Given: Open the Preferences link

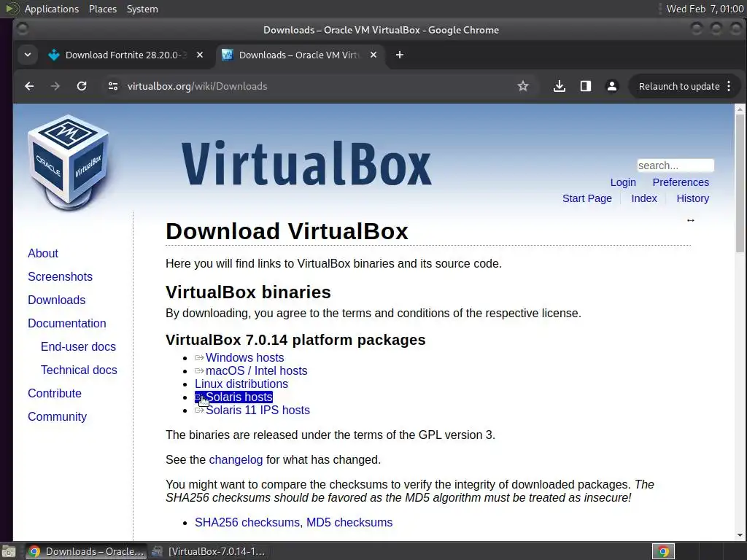Looking at the screenshot, I should point(681,182).
